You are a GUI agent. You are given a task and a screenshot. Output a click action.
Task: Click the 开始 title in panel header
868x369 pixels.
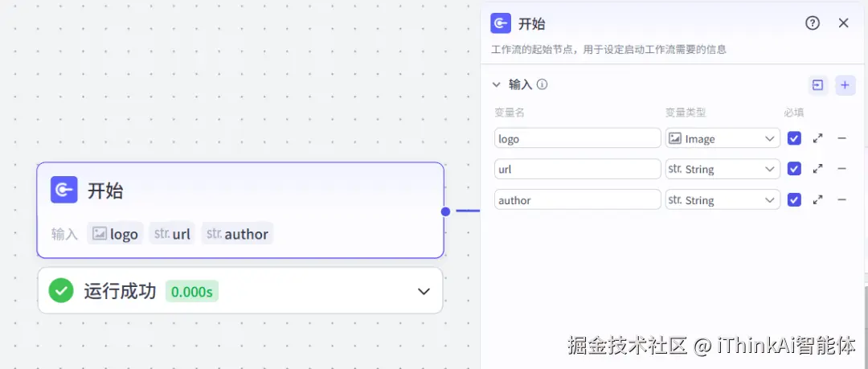(x=531, y=24)
